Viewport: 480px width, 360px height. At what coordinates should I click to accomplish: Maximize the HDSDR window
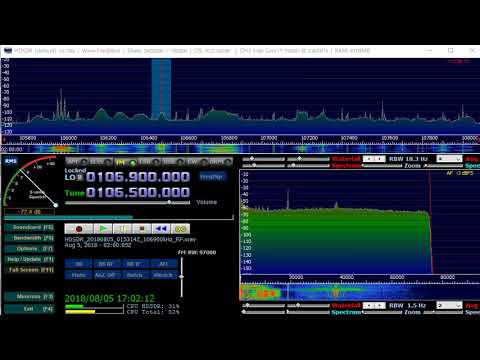(451, 51)
